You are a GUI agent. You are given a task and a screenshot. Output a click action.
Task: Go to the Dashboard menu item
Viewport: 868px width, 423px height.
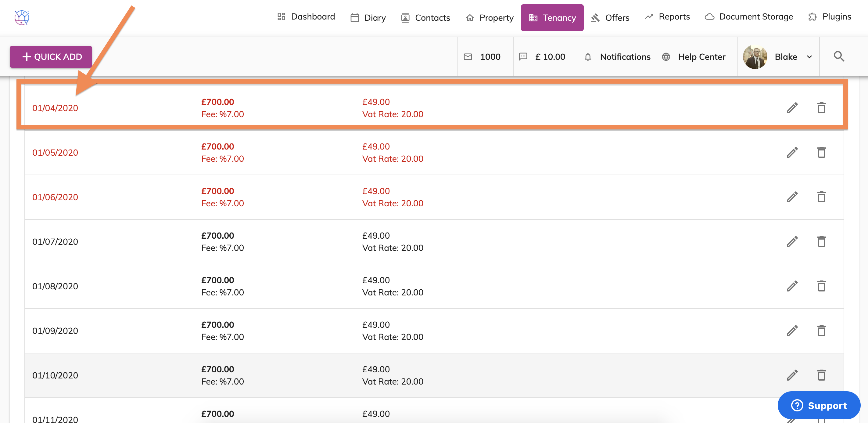point(306,16)
